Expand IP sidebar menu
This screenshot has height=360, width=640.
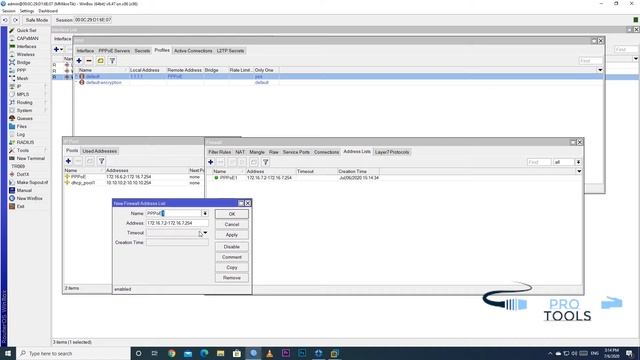pyautogui.click(x=19, y=87)
